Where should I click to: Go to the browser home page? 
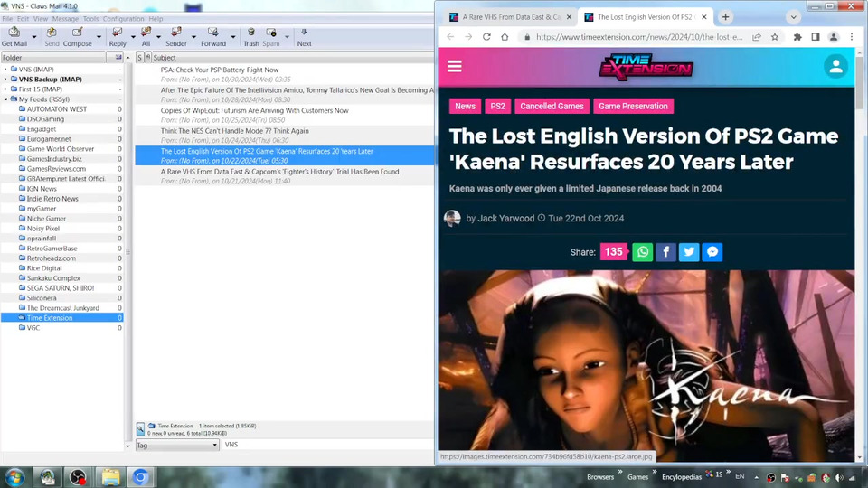point(505,36)
